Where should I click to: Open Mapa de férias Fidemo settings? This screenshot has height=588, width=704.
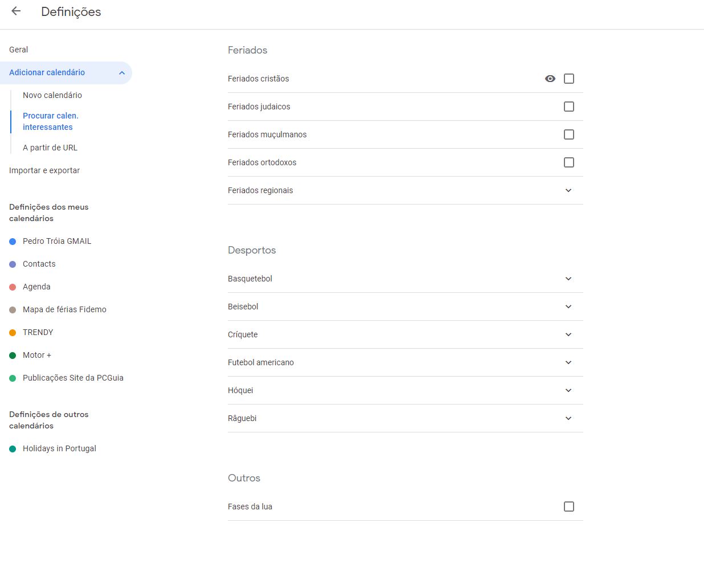tap(64, 309)
